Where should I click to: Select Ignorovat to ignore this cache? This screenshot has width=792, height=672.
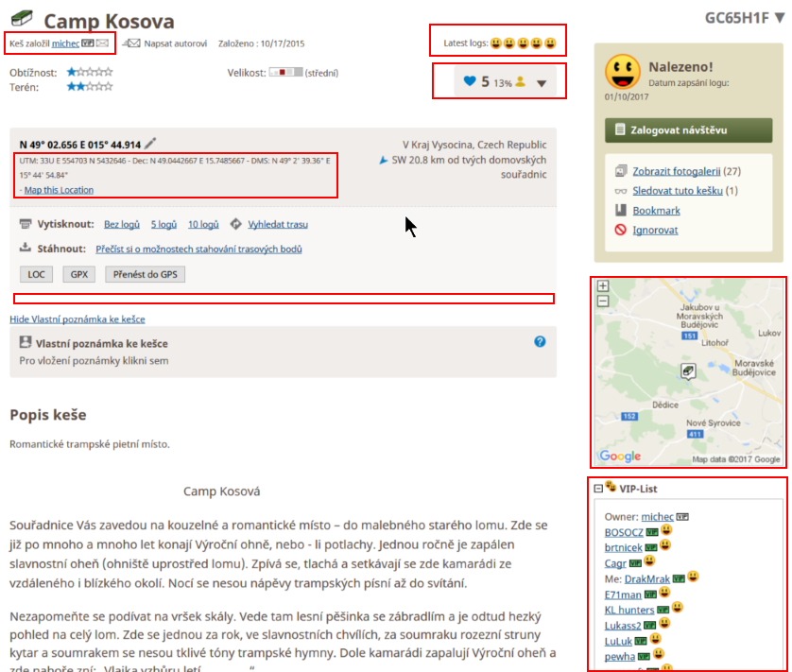(656, 229)
